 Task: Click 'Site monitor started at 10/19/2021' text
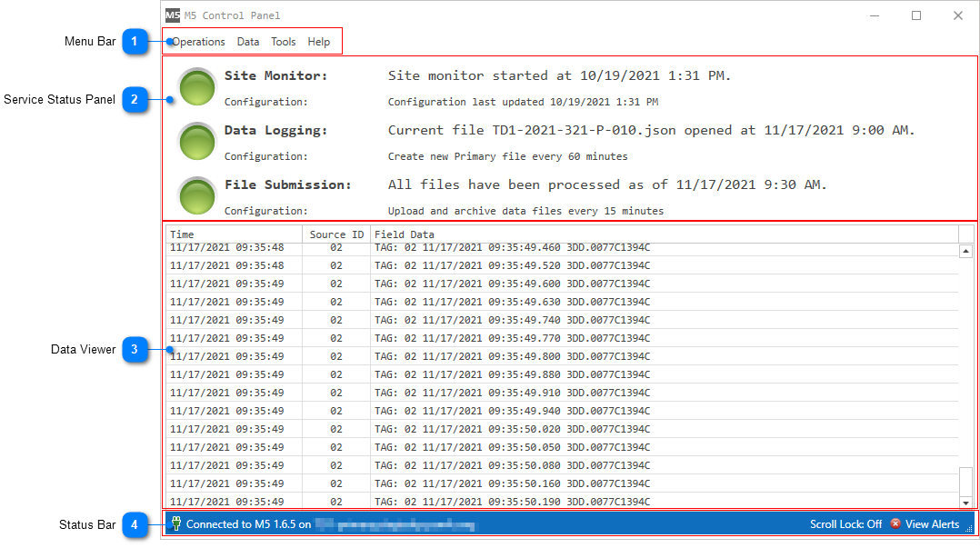[x=559, y=75]
